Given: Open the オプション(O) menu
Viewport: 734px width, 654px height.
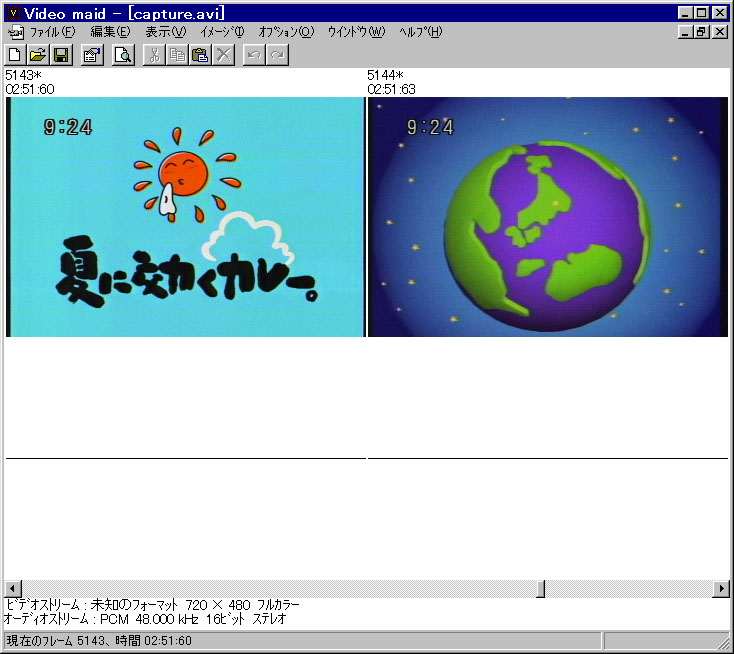Looking at the screenshot, I should (x=285, y=32).
